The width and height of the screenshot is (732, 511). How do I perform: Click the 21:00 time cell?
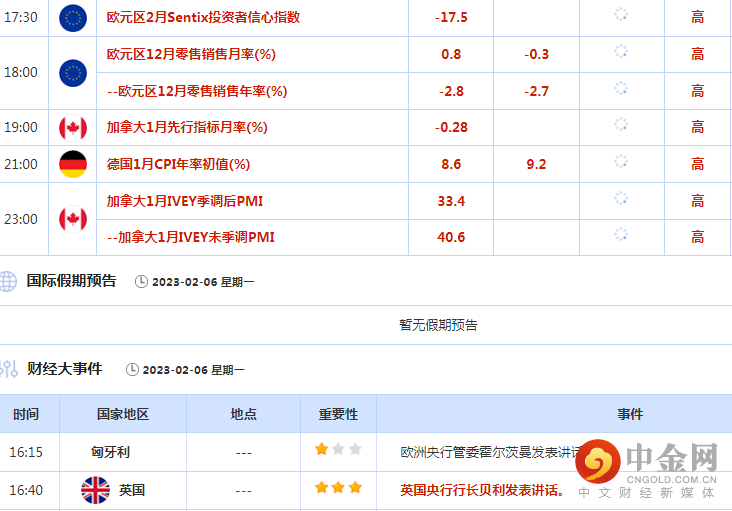[x=21, y=164]
